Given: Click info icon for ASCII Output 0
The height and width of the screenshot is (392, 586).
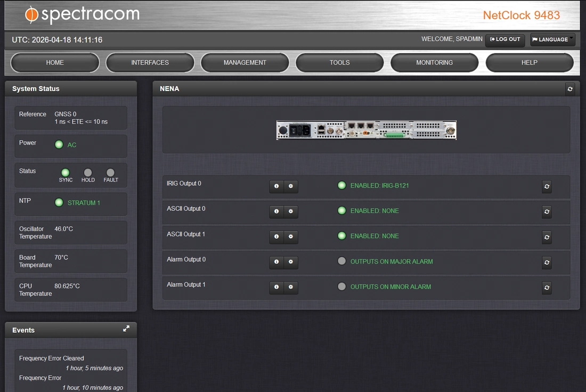Looking at the screenshot, I should point(276,211).
